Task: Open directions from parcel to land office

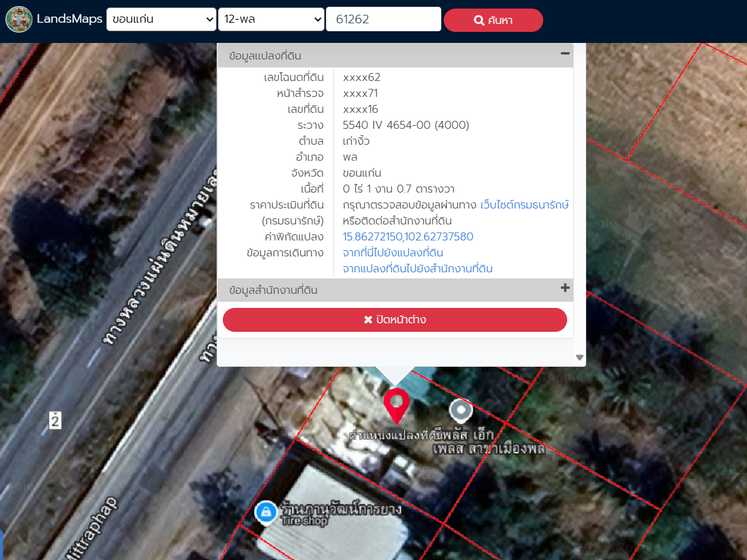Action: point(417,269)
